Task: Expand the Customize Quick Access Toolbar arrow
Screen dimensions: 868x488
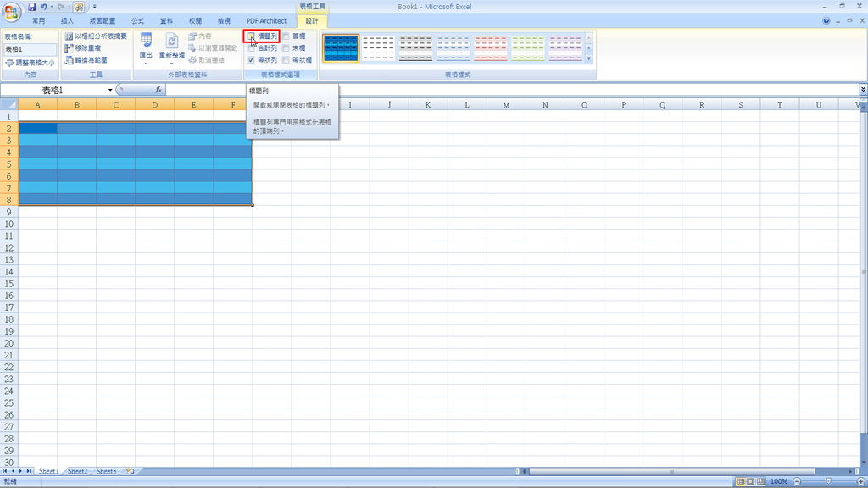Action: click(95, 7)
